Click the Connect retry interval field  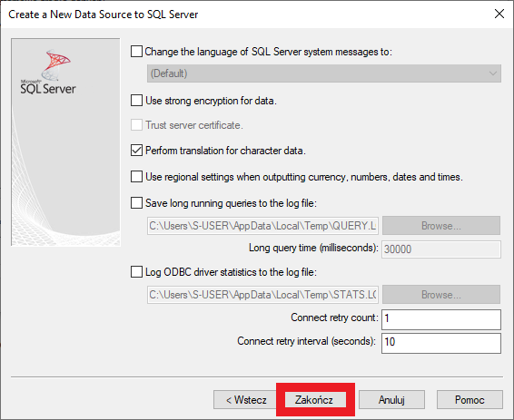pos(441,343)
